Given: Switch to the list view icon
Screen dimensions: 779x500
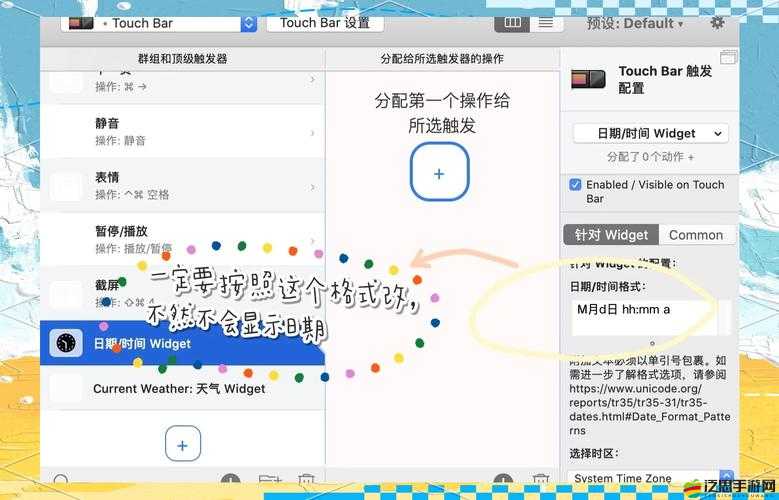Looking at the screenshot, I should coord(545,23).
